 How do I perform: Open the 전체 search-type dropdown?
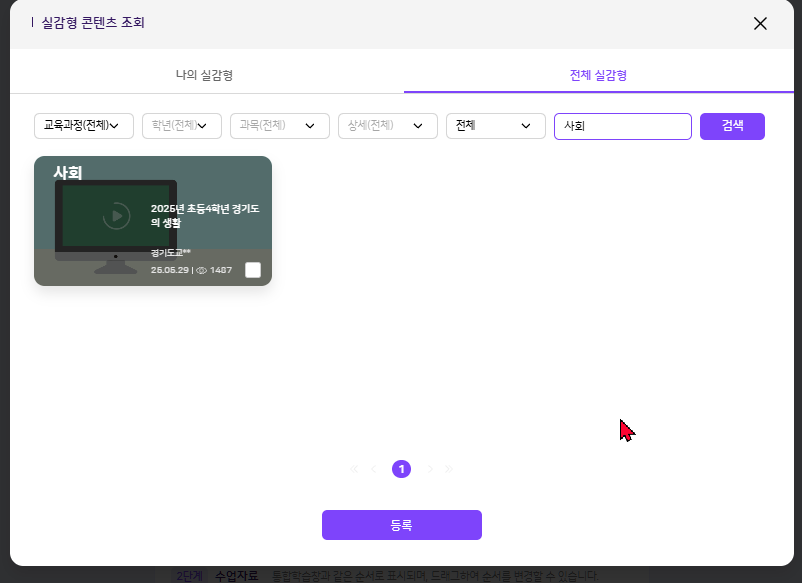click(495, 126)
